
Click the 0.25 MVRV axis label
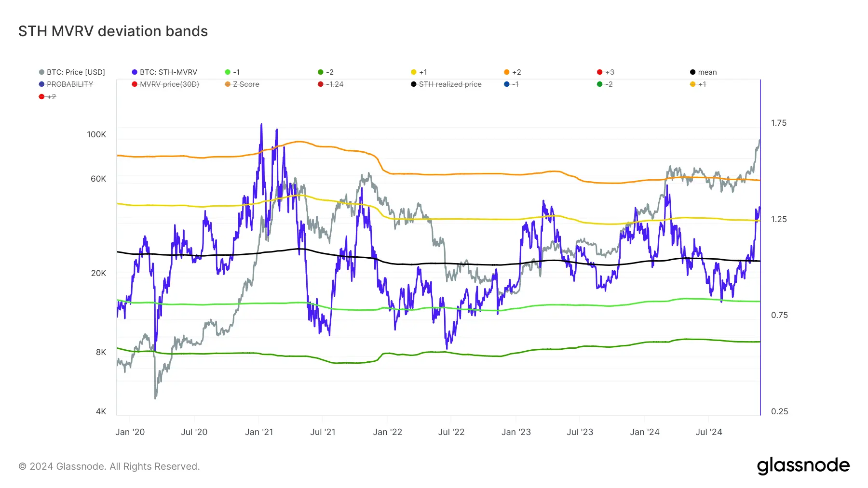coord(779,411)
